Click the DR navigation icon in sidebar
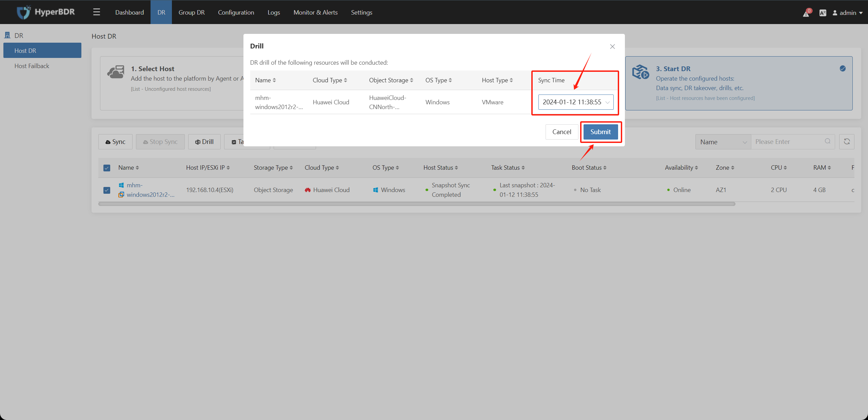Image resolution: width=868 pixels, height=420 pixels. tap(8, 35)
